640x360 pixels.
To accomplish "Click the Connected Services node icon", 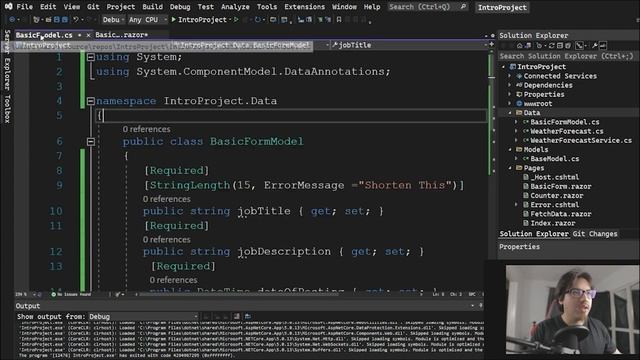I will pyautogui.click(x=519, y=76).
